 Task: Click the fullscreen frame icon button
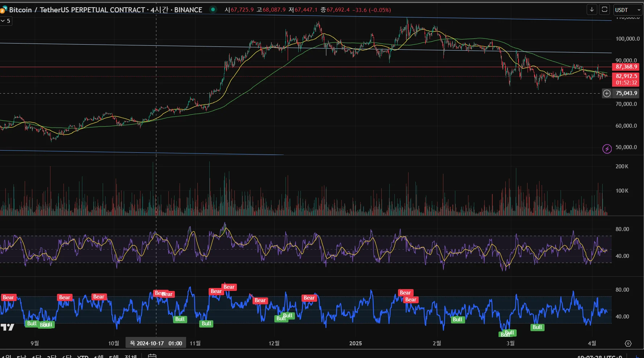(x=604, y=9)
